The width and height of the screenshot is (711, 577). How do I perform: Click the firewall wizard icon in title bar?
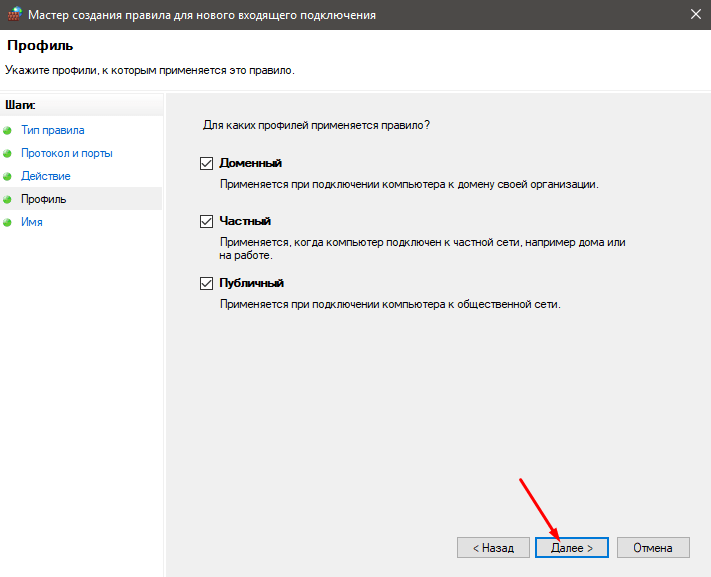[x=15, y=15]
